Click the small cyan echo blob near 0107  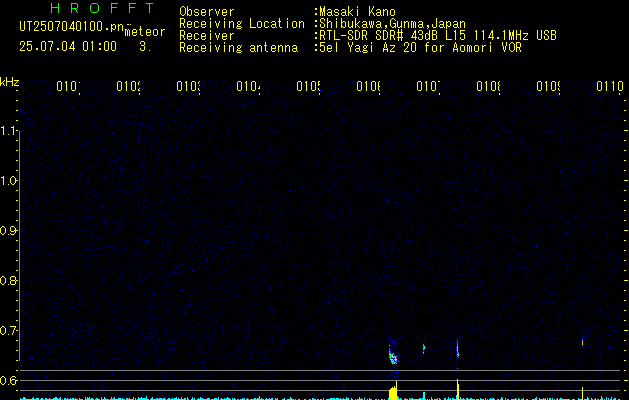pos(424,348)
